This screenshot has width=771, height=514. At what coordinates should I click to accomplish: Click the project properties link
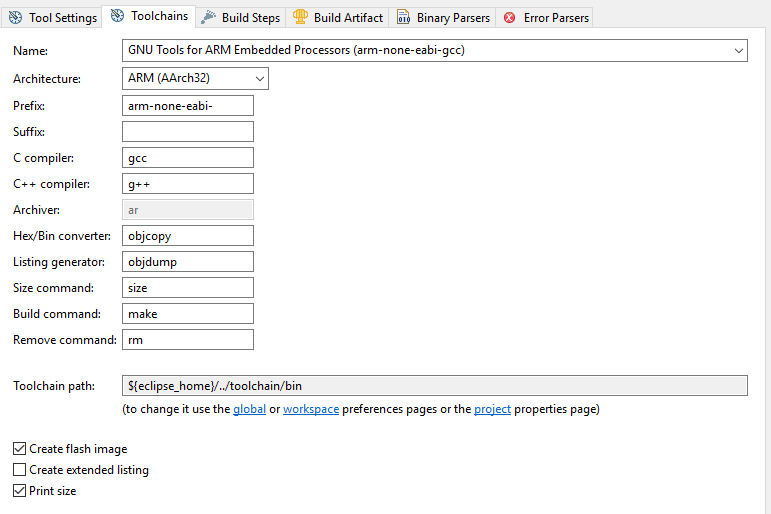(494, 409)
